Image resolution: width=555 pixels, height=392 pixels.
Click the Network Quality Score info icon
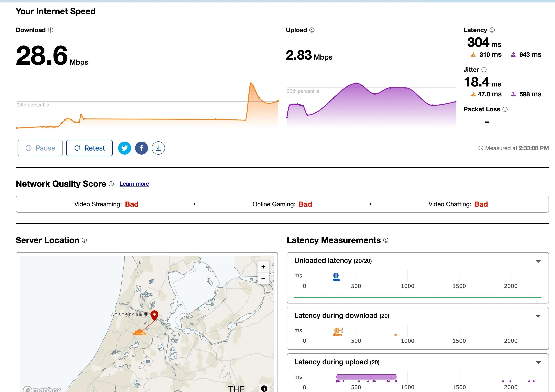click(111, 184)
